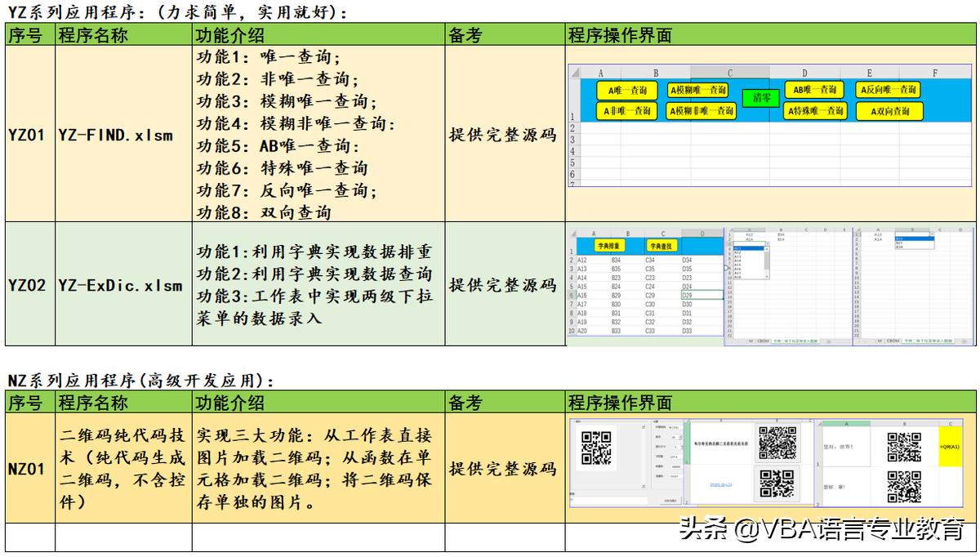Click the "A反向唯一查询" button
The width and height of the screenshot is (980, 557).
pyautogui.click(x=888, y=90)
